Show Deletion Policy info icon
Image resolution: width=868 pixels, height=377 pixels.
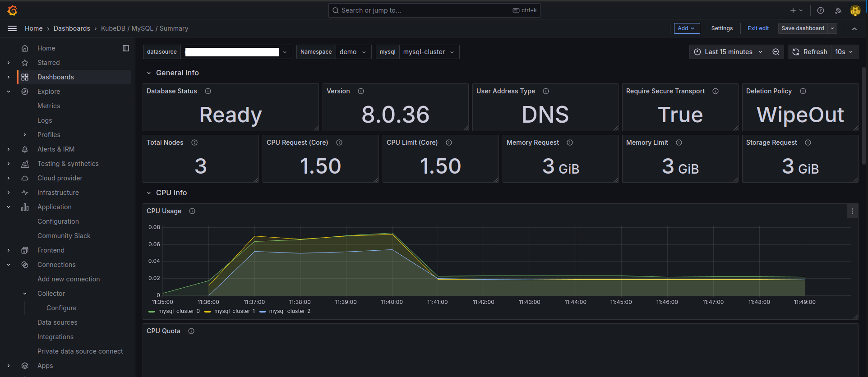803,91
